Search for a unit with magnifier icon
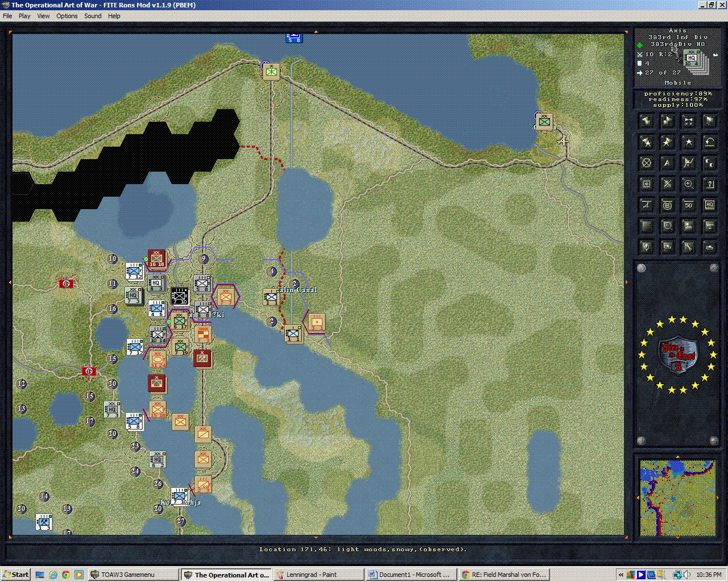728x582 pixels. point(667,226)
